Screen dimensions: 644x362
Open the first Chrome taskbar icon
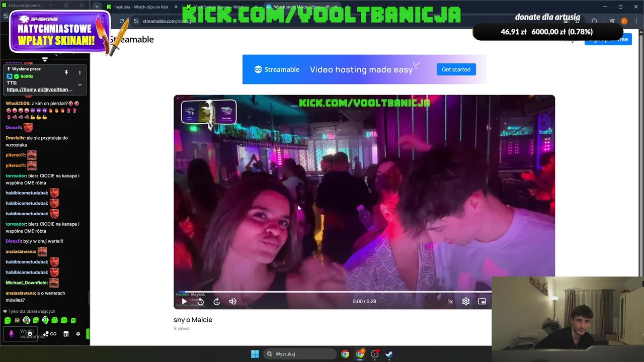[345, 354]
